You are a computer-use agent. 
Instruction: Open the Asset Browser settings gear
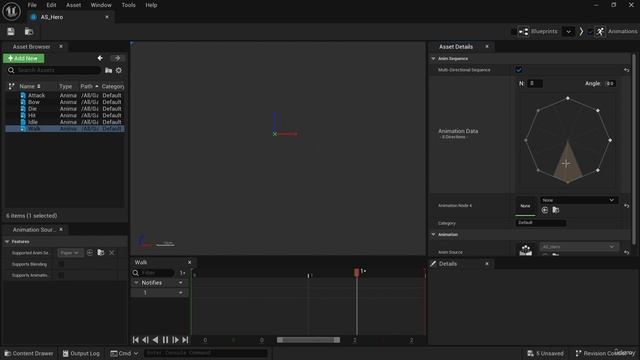[119, 70]
